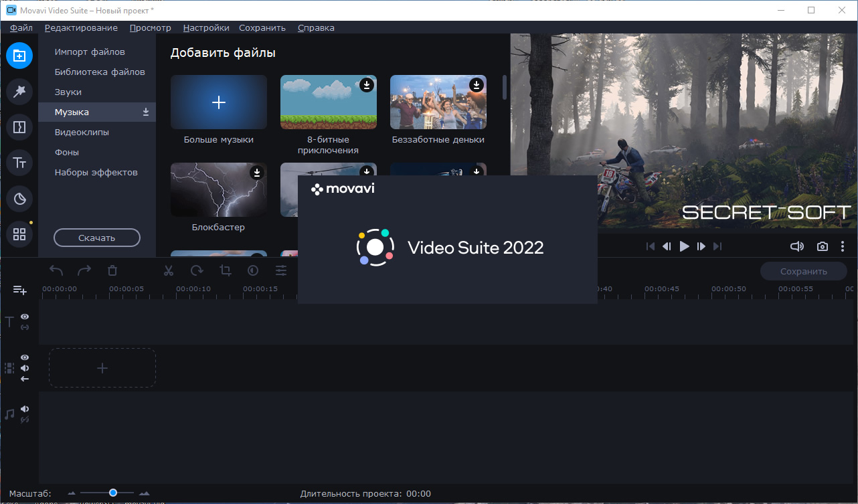
Task: Open the Файл menu
Action: [21, 27]
